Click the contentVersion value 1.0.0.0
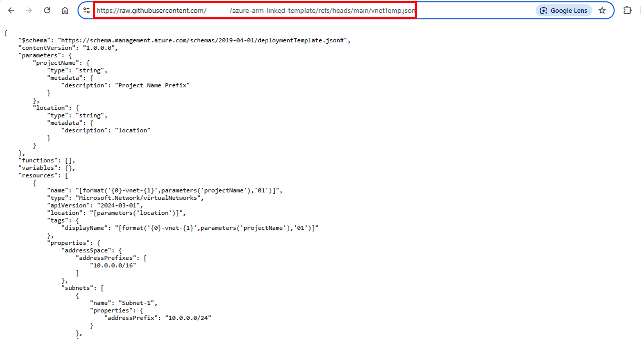Screen dimensions: 644x339 (100, 48)
